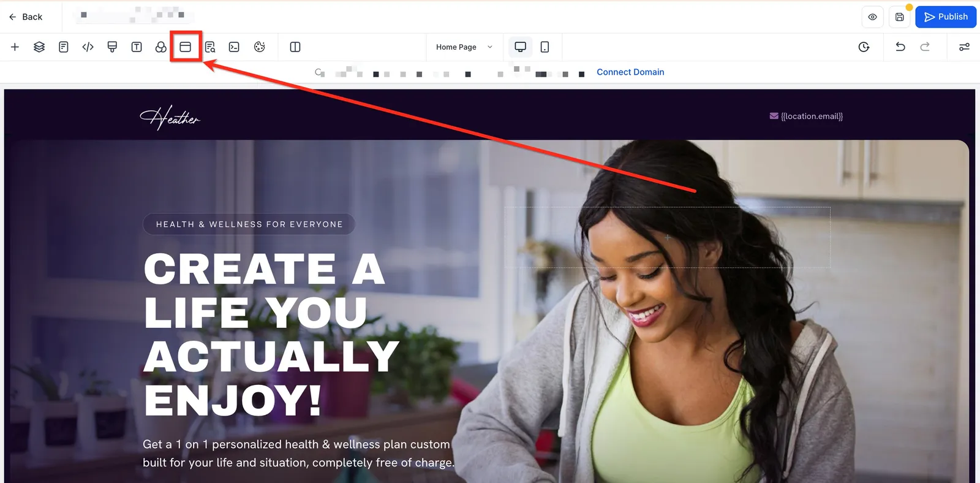Switch to desktop view
Image resolution: width=980 pixels, height=483 pixels.
520,47
